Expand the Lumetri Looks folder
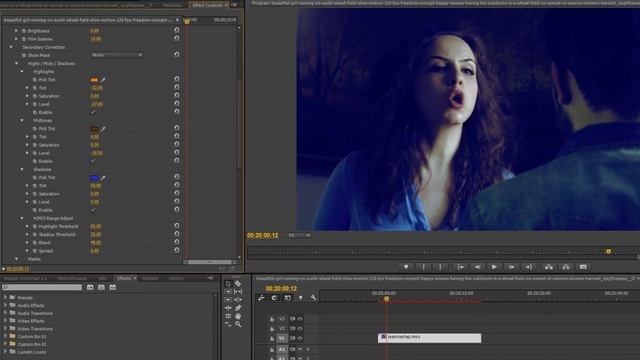This screenshot has height=360, width=640. click(5, 352)
